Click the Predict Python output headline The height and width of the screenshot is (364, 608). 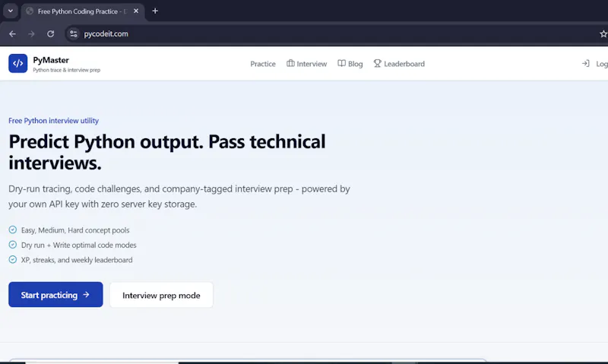point(167,152)
